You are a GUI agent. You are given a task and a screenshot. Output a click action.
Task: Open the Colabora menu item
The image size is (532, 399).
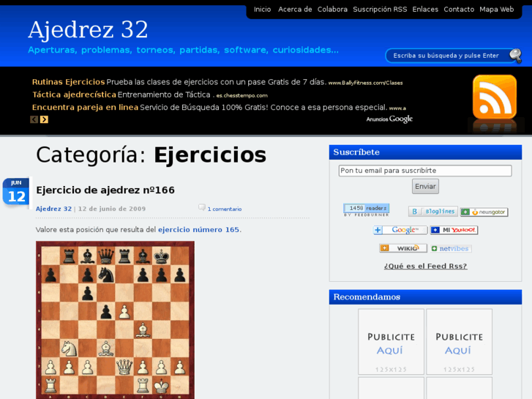coord(332,10)
